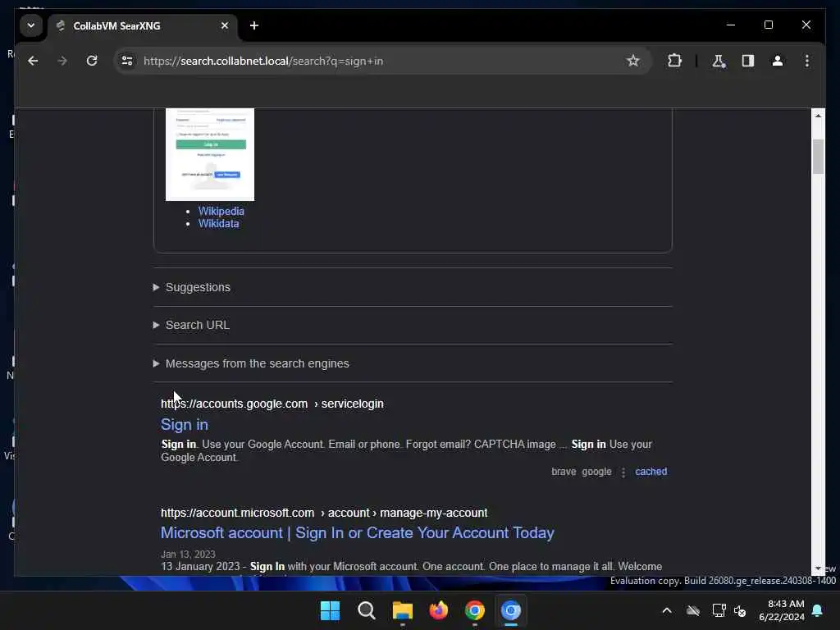This screenshot has width=840, height=630.
Task: Open Chrome Labs flask icon
Action: click(x=719, y=61)
